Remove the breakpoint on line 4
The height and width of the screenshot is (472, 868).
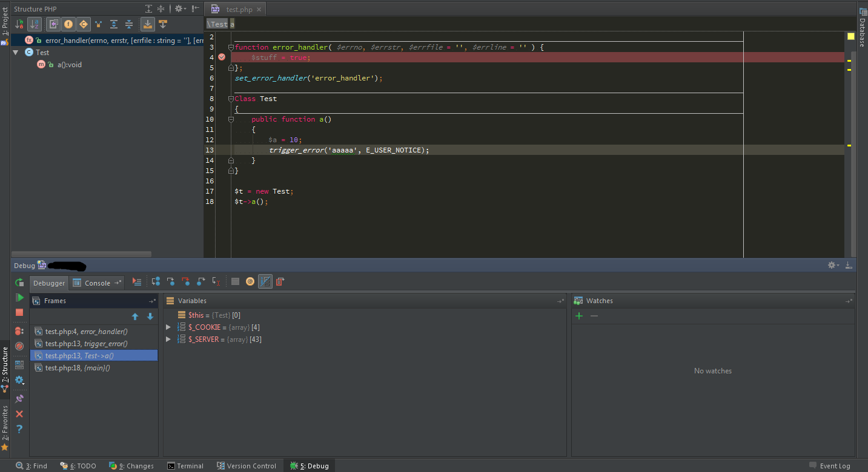point(222,57)
